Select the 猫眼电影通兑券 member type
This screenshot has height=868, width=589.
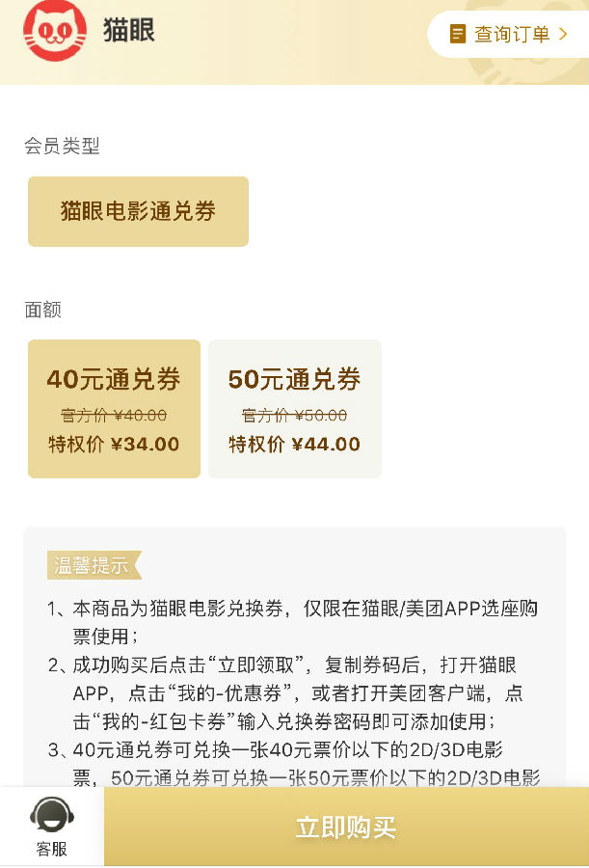click(x=138, y=211)
